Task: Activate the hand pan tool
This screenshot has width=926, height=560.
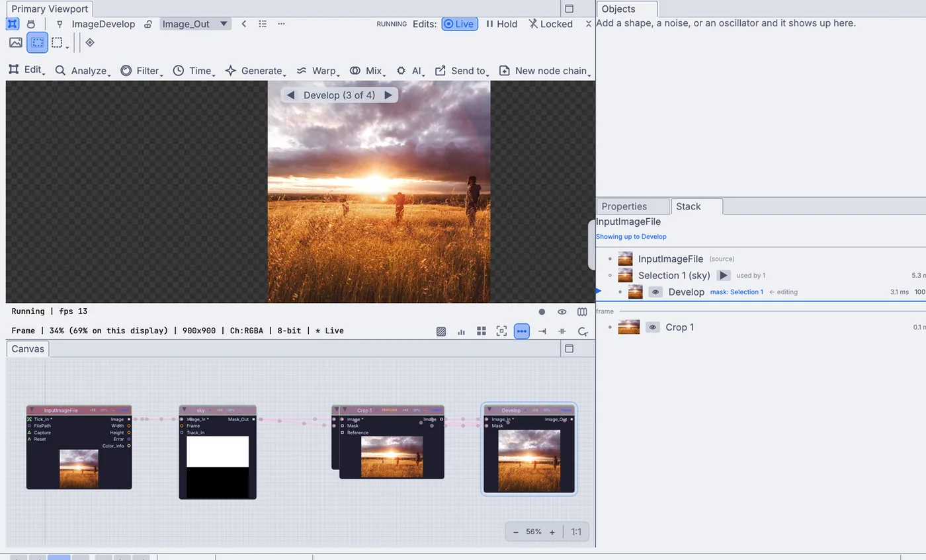Action: [x=30, y=24]
